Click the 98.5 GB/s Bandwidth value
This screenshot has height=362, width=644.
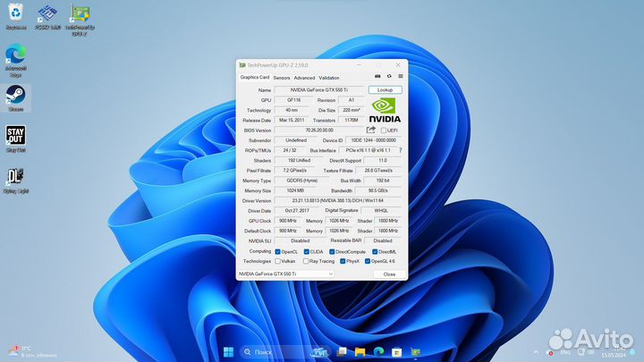[x=377, y=190]
